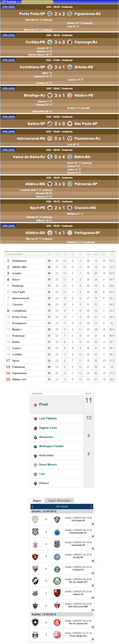Click Cruzeiro crest in the Sport 2 x 1 result
This screenshot has height=644, width=119.
pyautogui.click(x=70, y=208)
